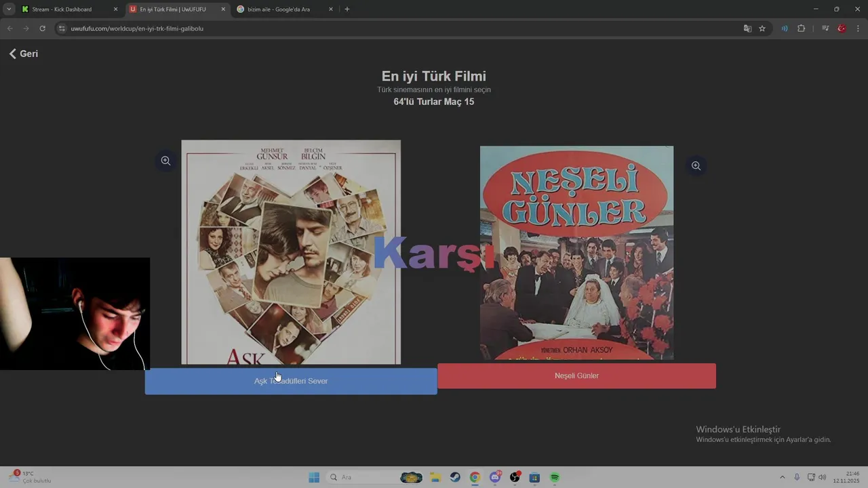Screen dimensions: 868x488
Task: Open Steam from taskbar
Action: point(455,477)
